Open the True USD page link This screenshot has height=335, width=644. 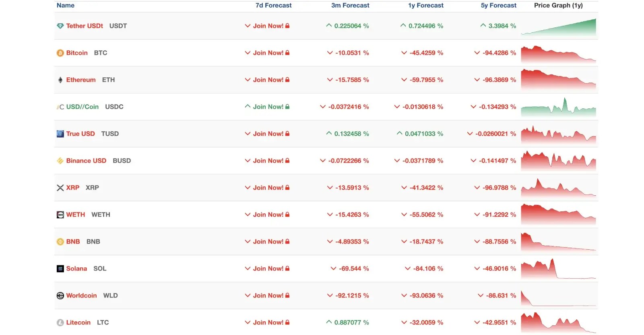coord(80,134)
